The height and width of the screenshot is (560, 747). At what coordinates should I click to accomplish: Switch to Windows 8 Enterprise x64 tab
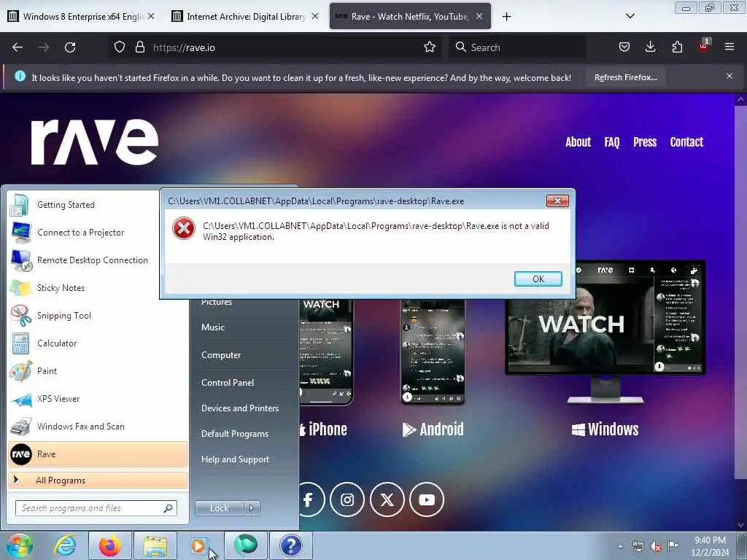click(82, 16)
